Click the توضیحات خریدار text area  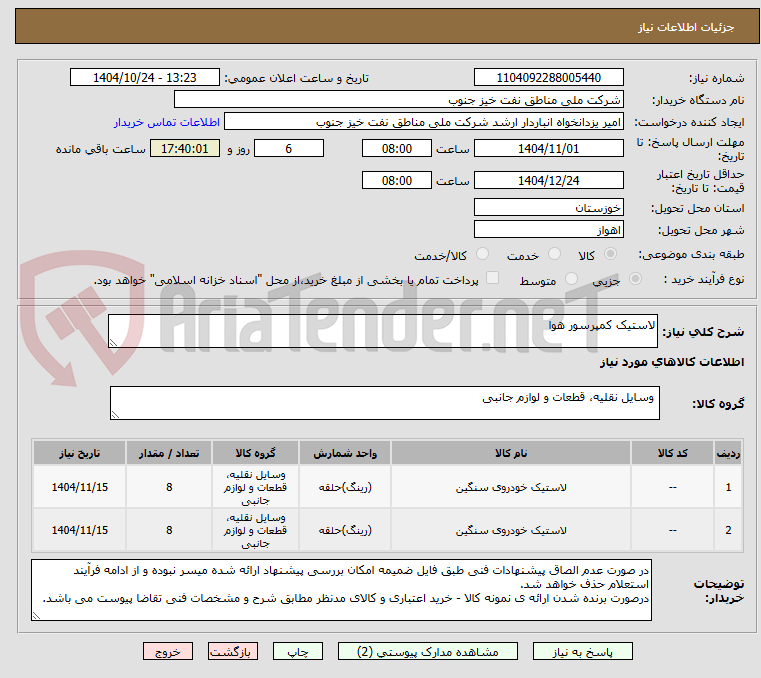pos(341,590)
